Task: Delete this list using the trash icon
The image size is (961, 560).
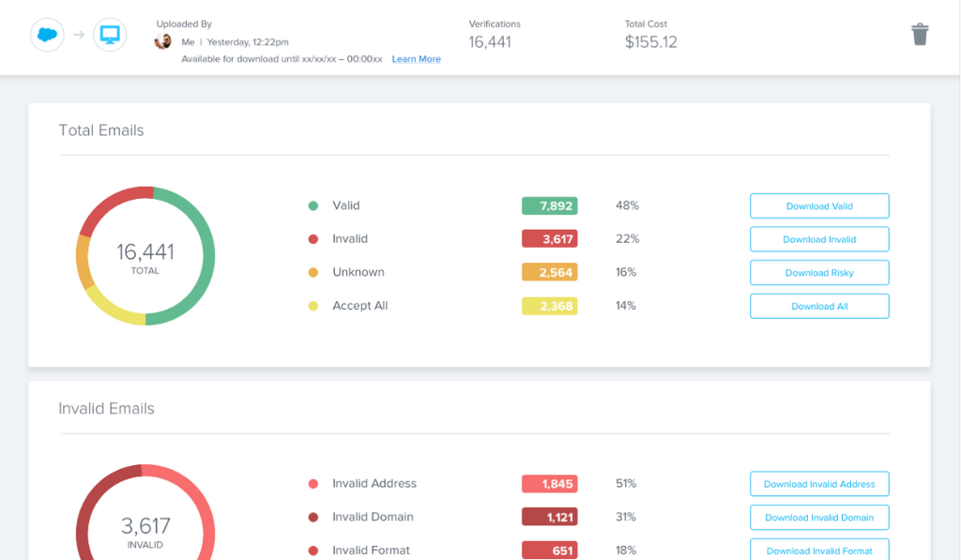Action: pyautogui.click(x=920, y=35)
